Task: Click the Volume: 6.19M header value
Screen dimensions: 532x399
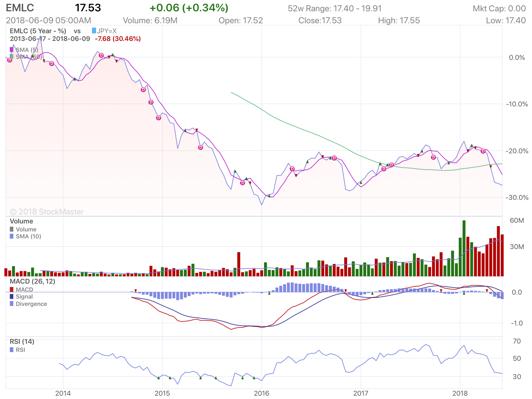Action: pos(150,21)
